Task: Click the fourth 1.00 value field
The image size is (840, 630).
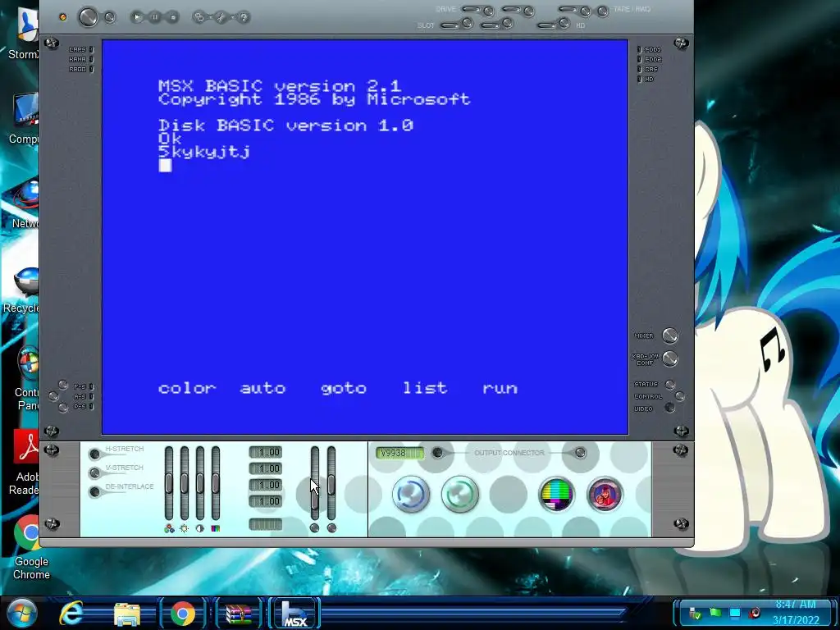Action: pos(266,501)
